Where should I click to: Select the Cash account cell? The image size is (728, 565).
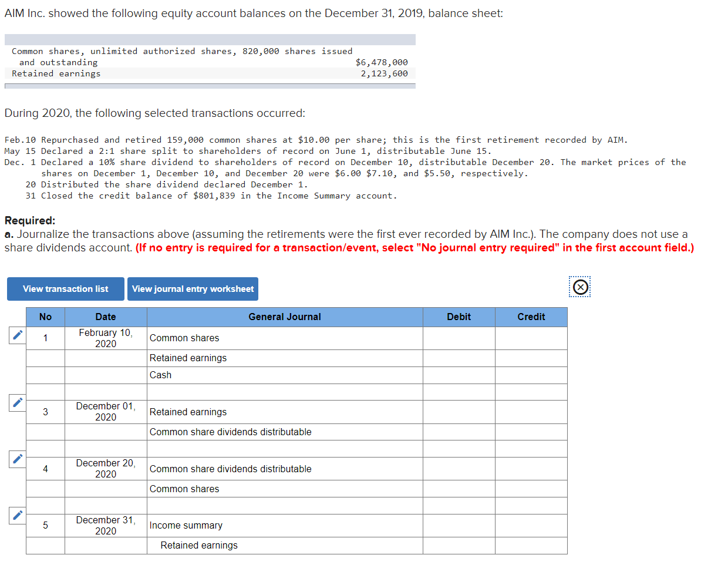285,375
